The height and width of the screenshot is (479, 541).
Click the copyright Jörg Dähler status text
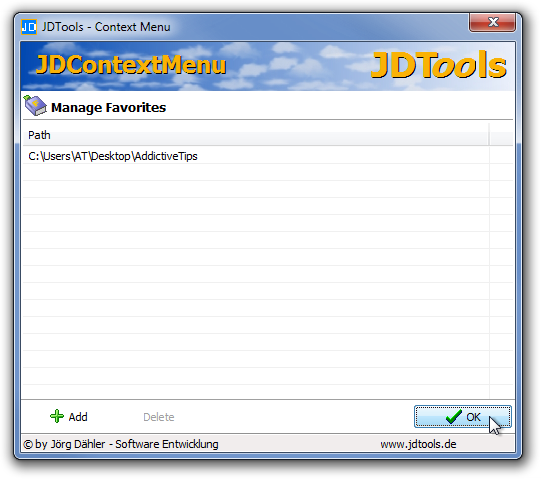[121, 444]
